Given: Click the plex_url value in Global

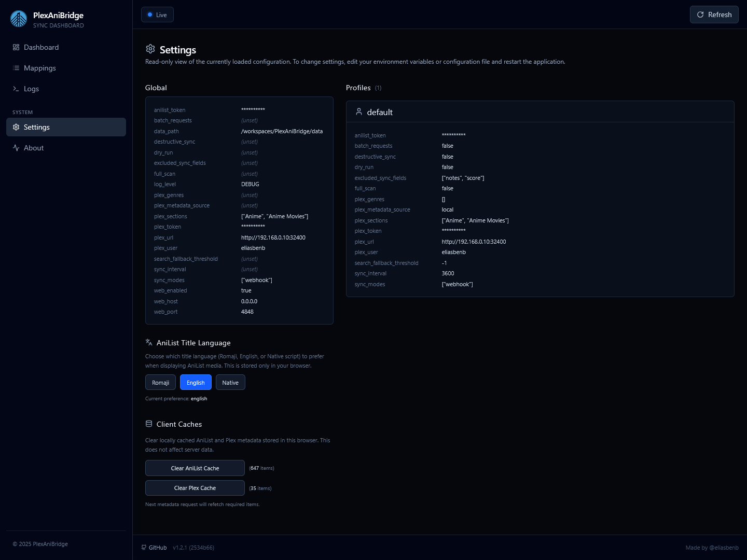Looking at the screenshot, I should 273,237.
